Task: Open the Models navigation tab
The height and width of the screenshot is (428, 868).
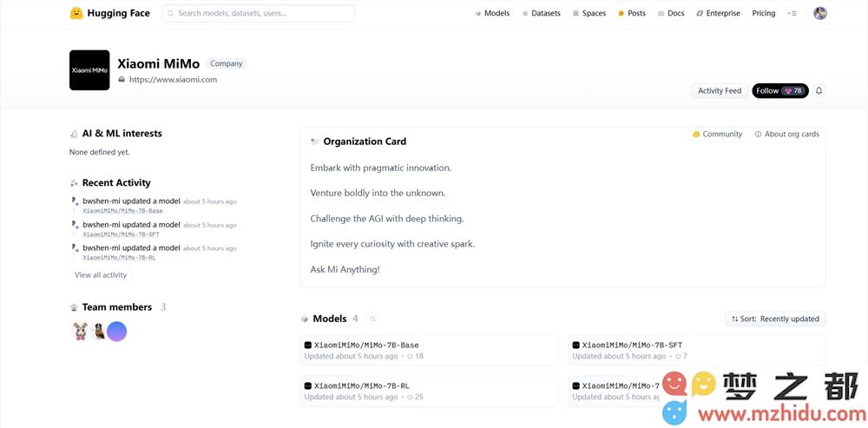Action: (492, 13)
